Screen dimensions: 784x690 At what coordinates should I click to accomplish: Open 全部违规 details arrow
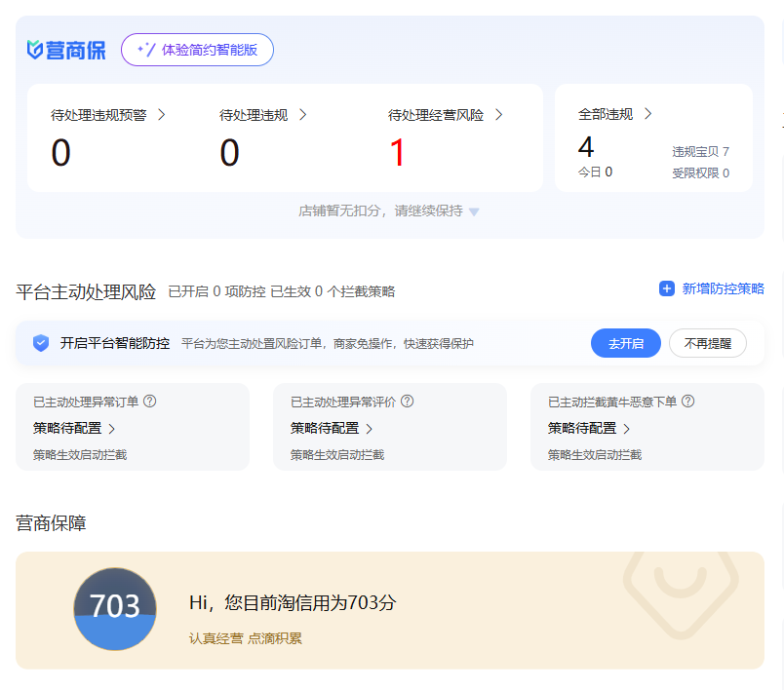(647, 114)
